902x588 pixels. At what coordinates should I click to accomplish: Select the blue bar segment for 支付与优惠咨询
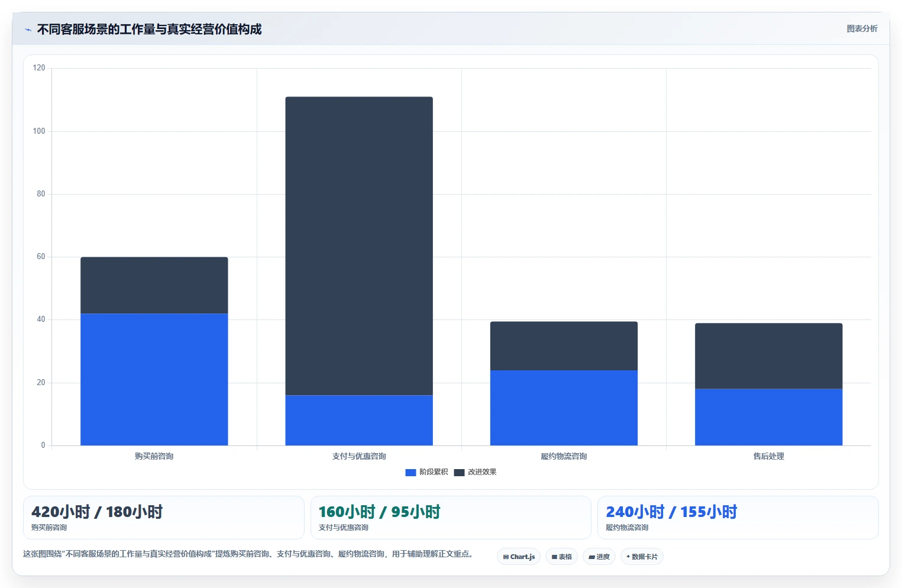[x=359, y=420]
